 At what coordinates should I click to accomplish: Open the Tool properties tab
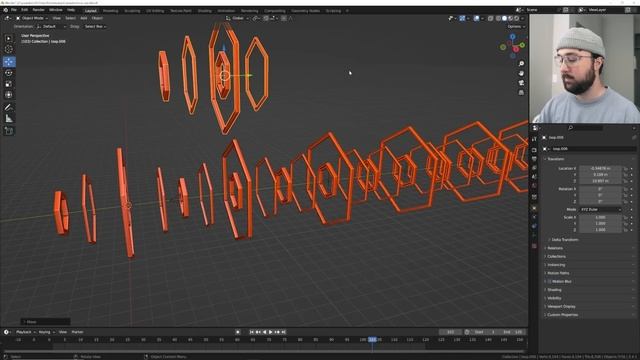[534, 139]
